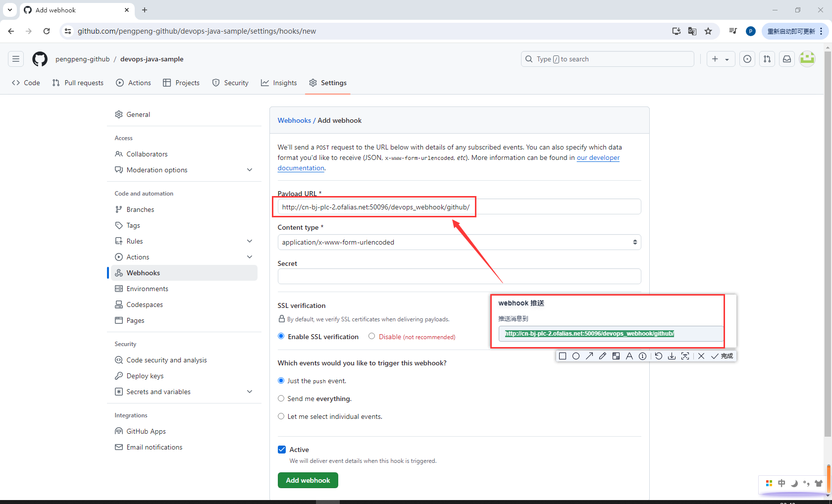
Task: Open Email notifications in sidebar
Action: pyautogui.click(x=184, y=447)
